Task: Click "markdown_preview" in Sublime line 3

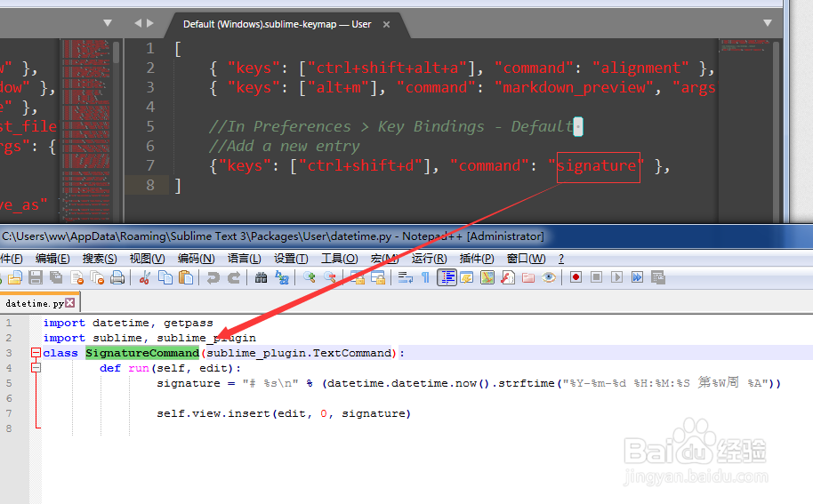Action: coord(575,87)
